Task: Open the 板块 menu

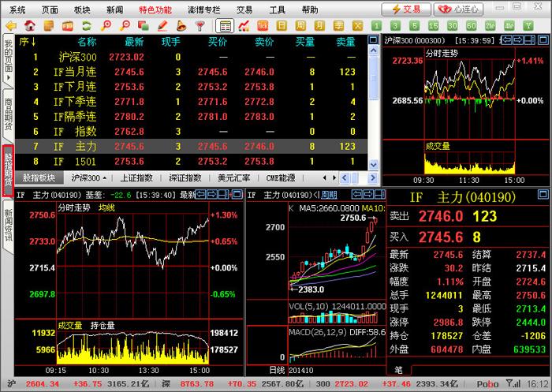Action: point(82,10)
